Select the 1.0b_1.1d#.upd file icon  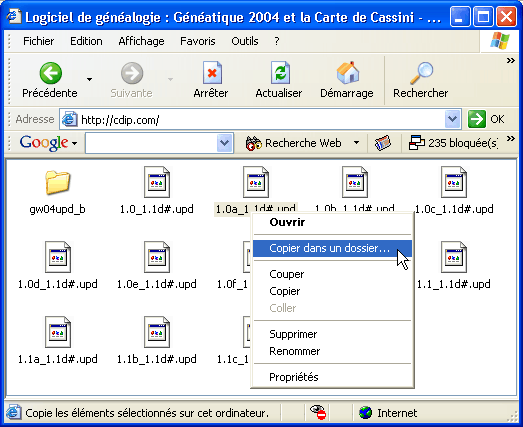pos(355,182)
